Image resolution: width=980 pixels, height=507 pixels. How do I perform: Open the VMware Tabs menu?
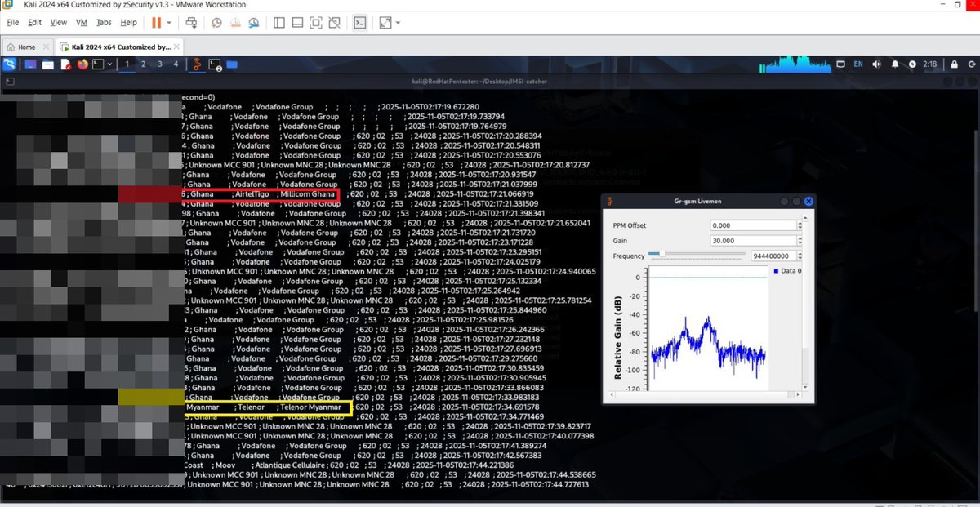click(104, 22)
